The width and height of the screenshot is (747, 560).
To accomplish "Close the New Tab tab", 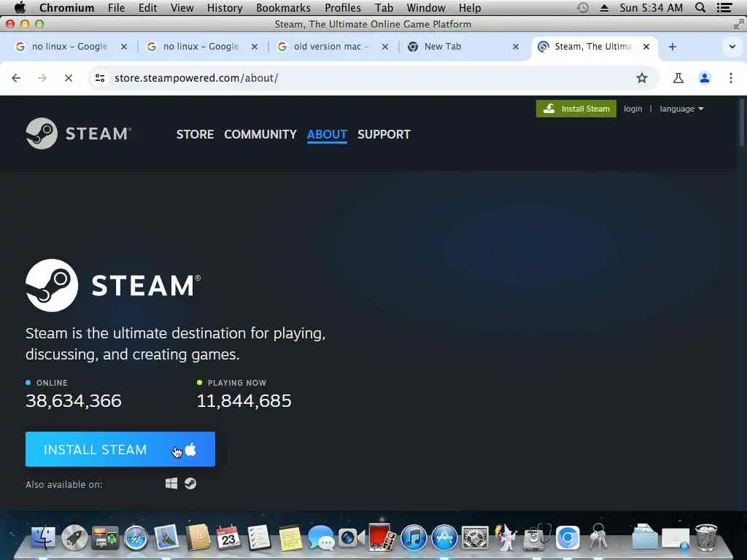I will tap(516, 47).
